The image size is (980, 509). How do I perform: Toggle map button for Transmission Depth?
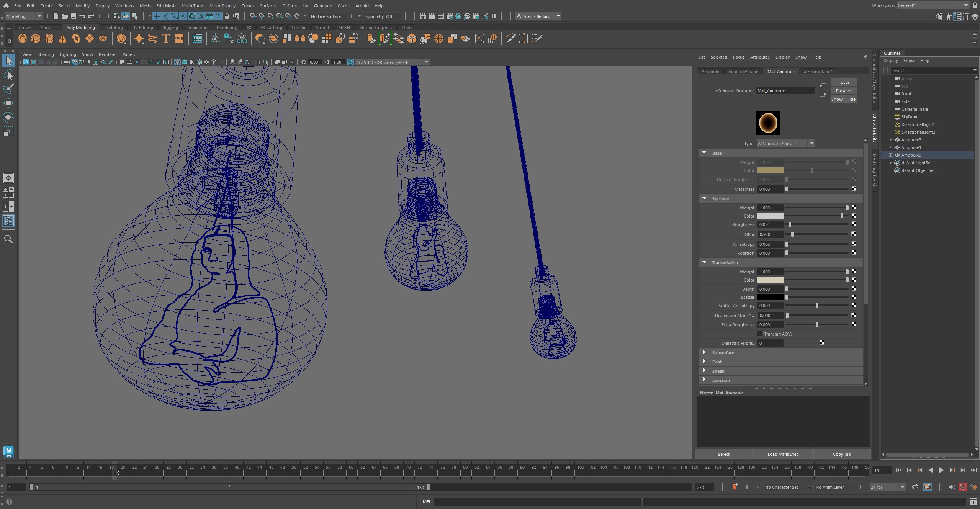tap(854, 289)
